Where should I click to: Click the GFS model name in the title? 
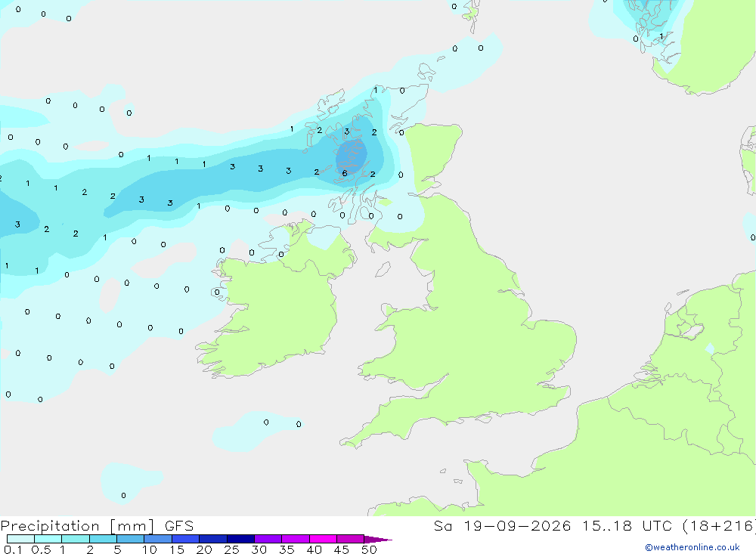179,526
